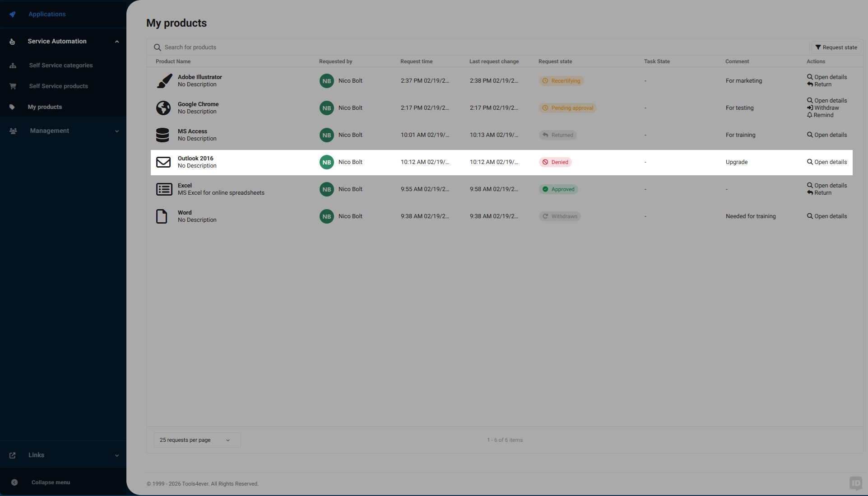The width and height of the screenshot is (868, 496).
Task: Open the requests per page dropdown
Action: pyautogui.click(x=196, y=440)
